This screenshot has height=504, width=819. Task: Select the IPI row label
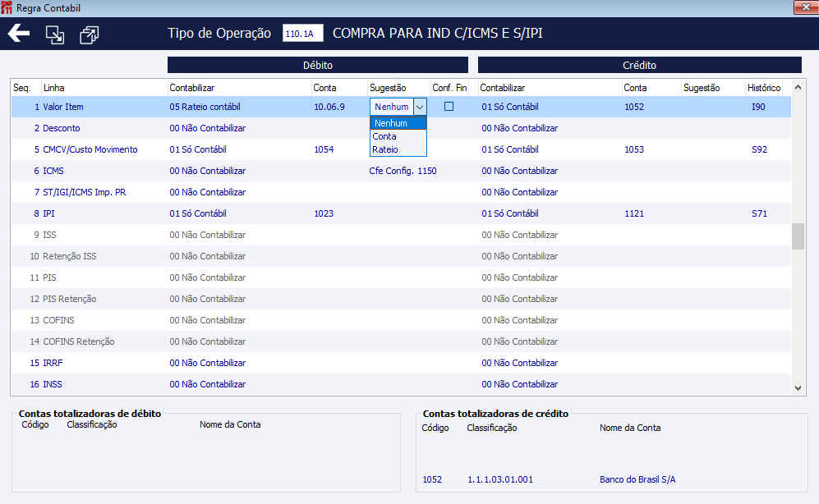pyautogui.click(x=48, y=213)
